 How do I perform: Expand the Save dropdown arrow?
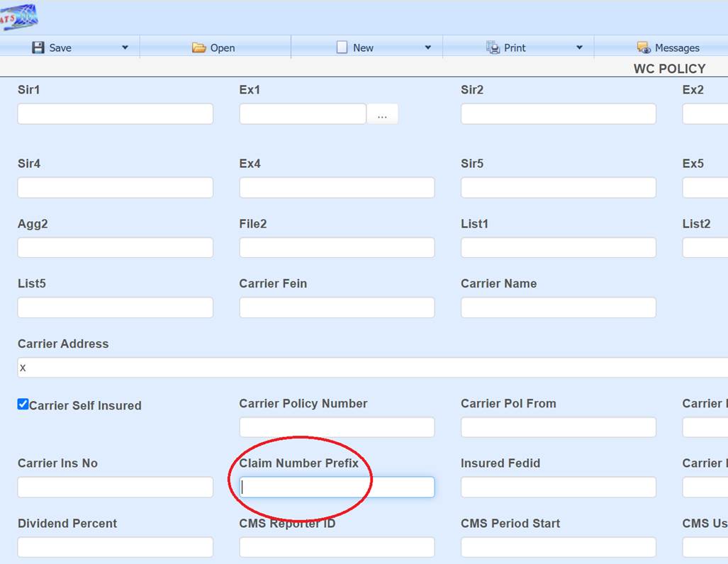tap(125, 47)
